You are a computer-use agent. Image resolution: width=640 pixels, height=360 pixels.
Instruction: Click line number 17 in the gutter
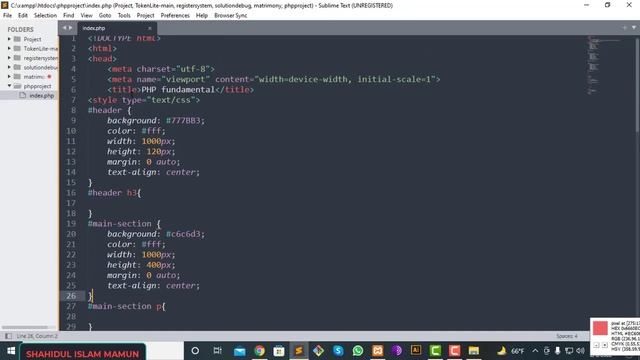(x=71, y=203)
